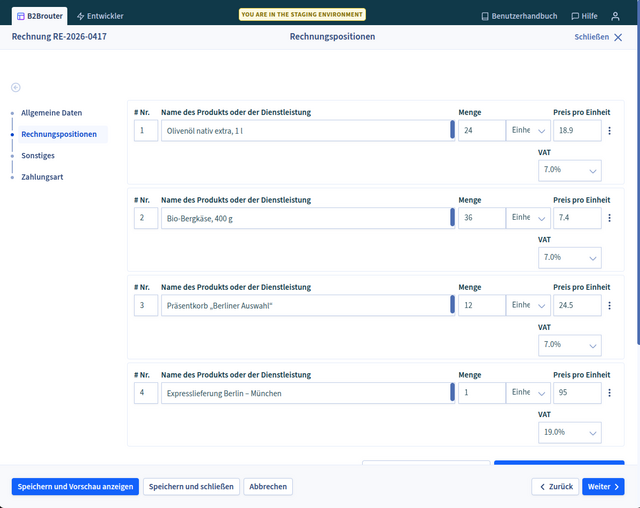The width and height of the screenshot is (640, 508).
Task: Open VAT dropdown for Olivenöl row
Action: (570, 170)
